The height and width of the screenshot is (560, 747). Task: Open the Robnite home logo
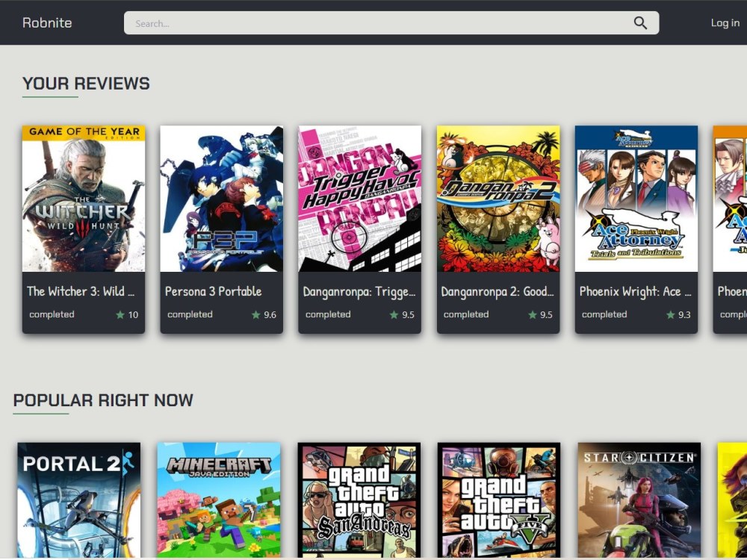click(47, 23)
